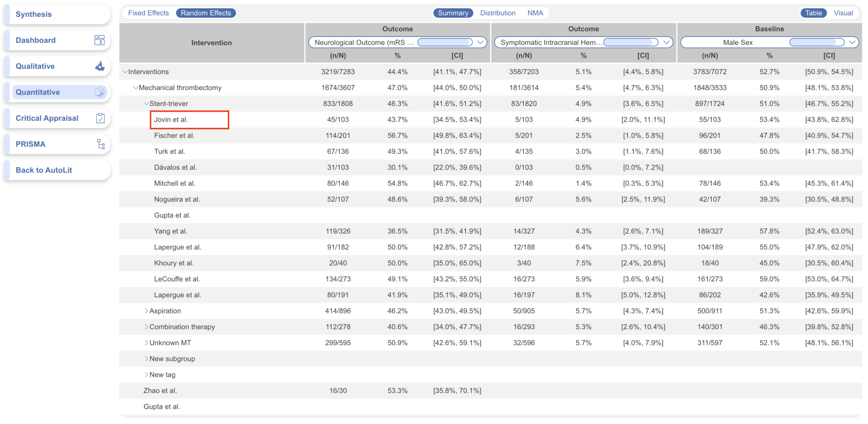Click the Dashboard grid icon
Image resolution: width=868 pixels, height=424 pixels.
[99, 40]
